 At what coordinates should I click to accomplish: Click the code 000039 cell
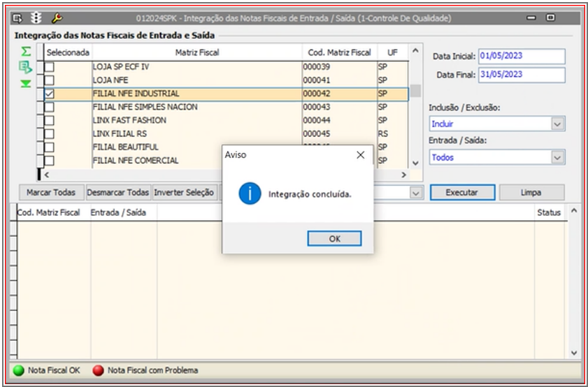(317, 66)
